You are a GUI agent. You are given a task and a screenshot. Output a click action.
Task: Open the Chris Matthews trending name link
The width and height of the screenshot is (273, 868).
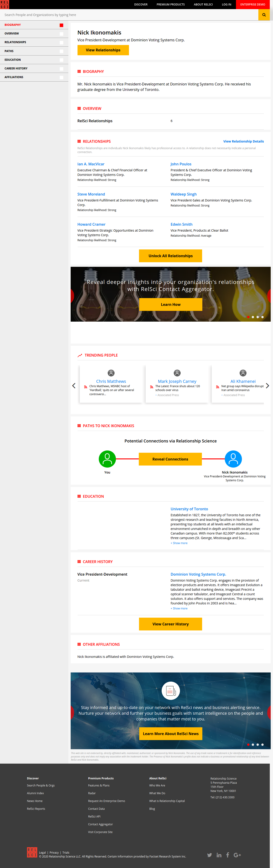(111, 381)
